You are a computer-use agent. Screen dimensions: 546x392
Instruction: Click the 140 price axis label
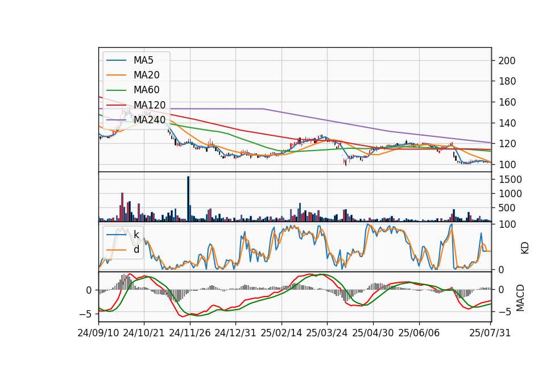pos(507,123)
